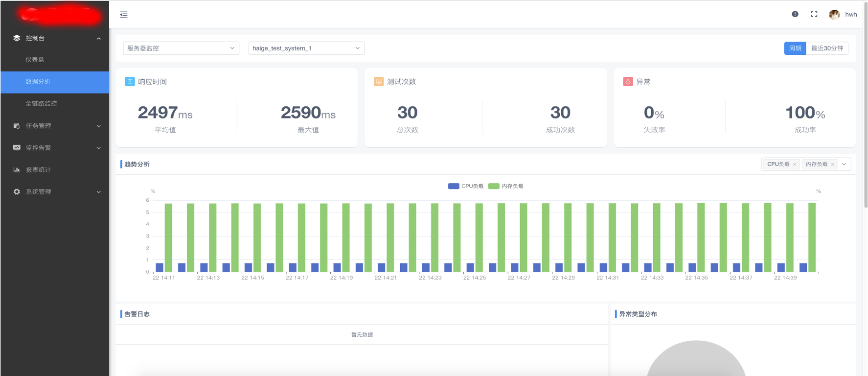This screenshot has width=868, height=376.
Task: Click the 0% failure rate value
Action: pyautogui.click(x=654, y=113)
